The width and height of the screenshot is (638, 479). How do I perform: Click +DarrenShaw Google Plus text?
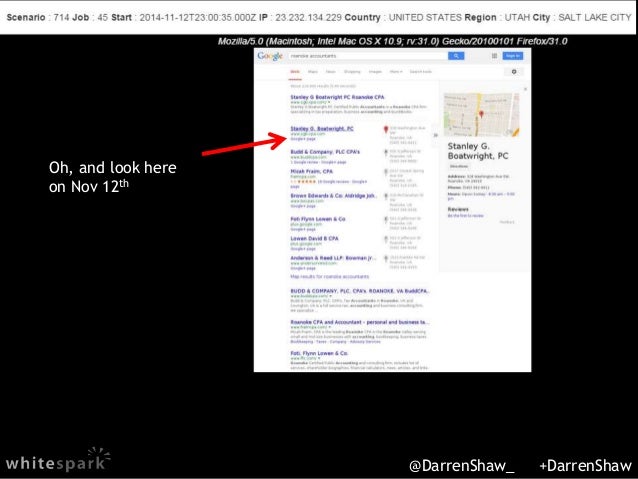click(x=585, y=466)
